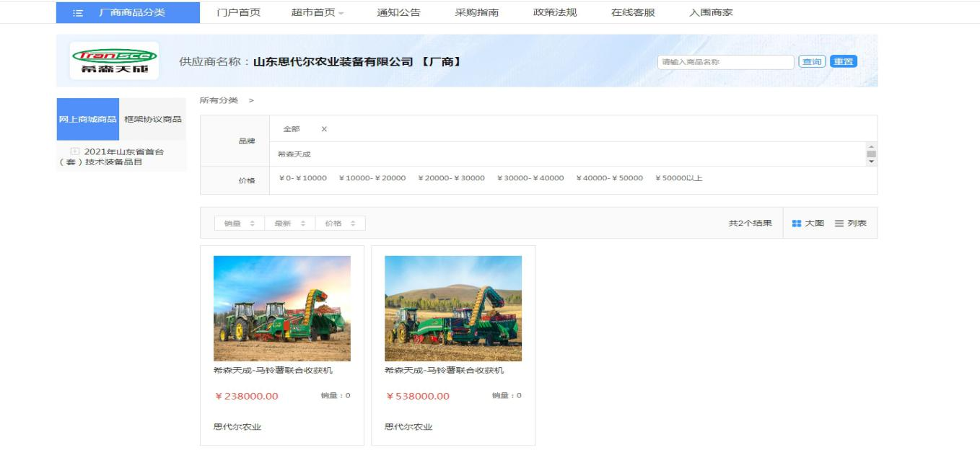This screenshot has height=450, width=980.
Task: Expand the 超市首页 dropdown
Action: click(x=318, y=12)
